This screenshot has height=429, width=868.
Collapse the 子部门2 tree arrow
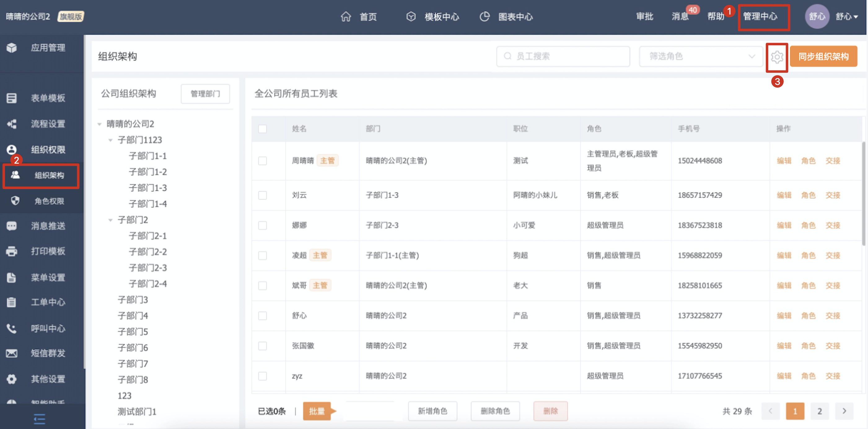[110, 220]
